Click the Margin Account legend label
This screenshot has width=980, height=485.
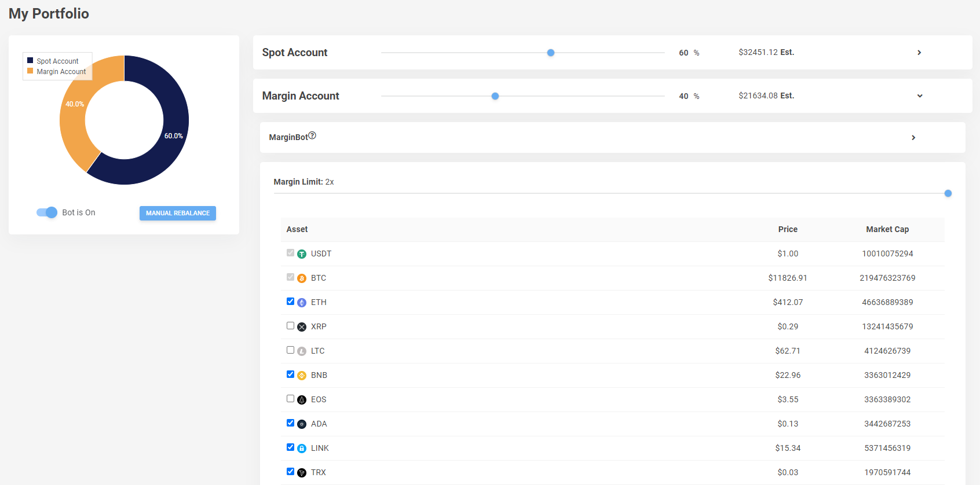61,71
